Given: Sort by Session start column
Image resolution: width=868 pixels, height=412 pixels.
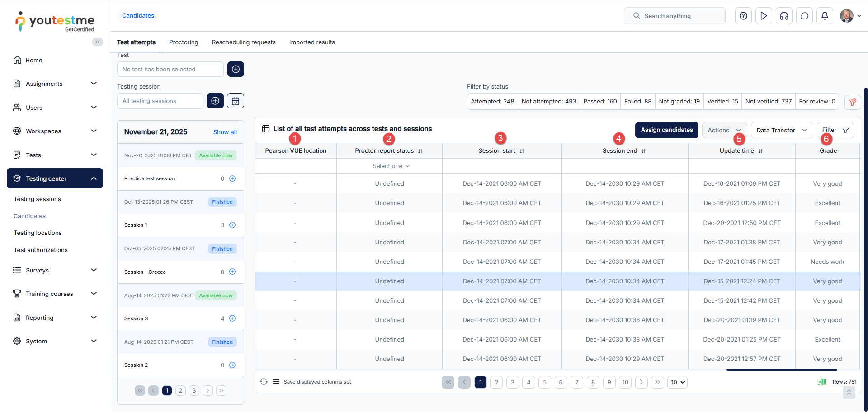Looking at the screenshot, I should pos(522,151).
